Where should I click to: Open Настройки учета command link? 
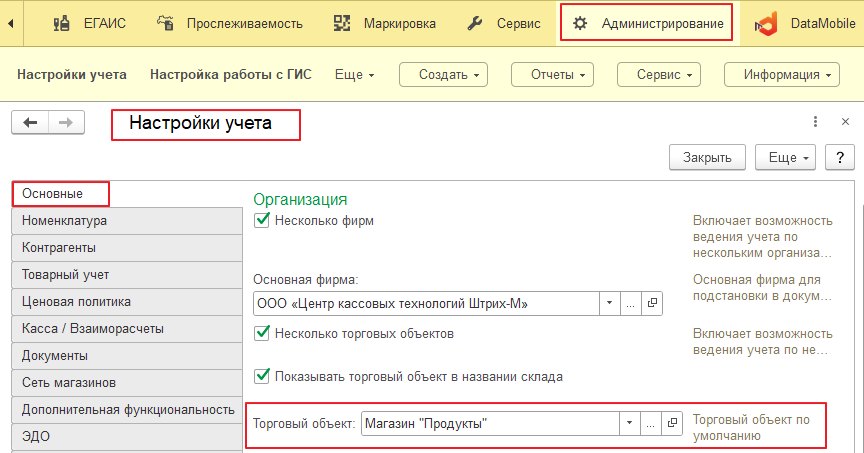pos(72,74)
